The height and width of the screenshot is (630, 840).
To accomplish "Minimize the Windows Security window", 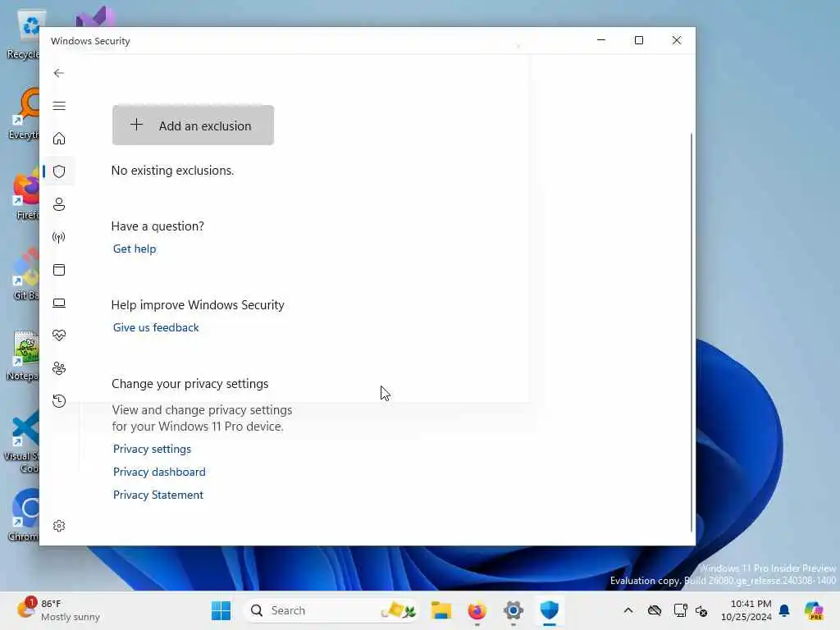I will pos(601,40).
